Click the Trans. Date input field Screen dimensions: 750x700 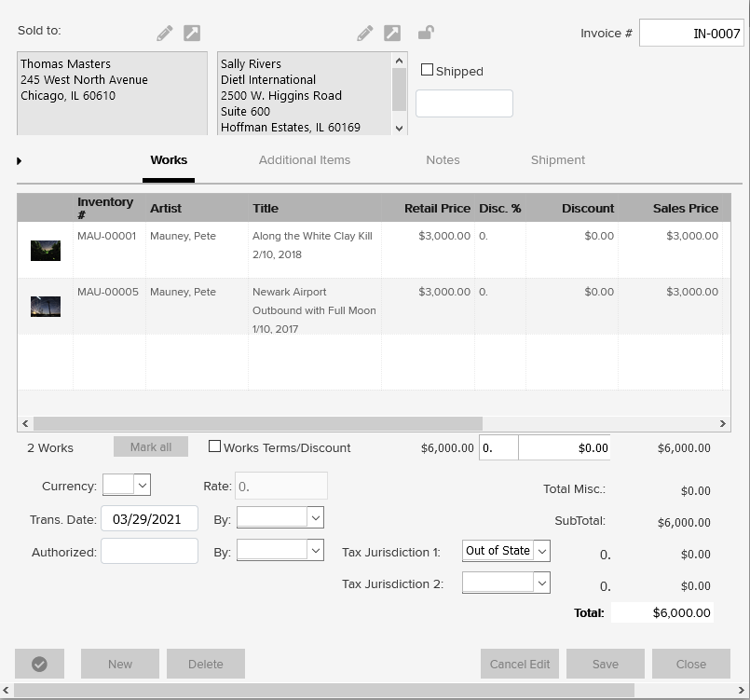pyautogui.click(x=149, y=518)
